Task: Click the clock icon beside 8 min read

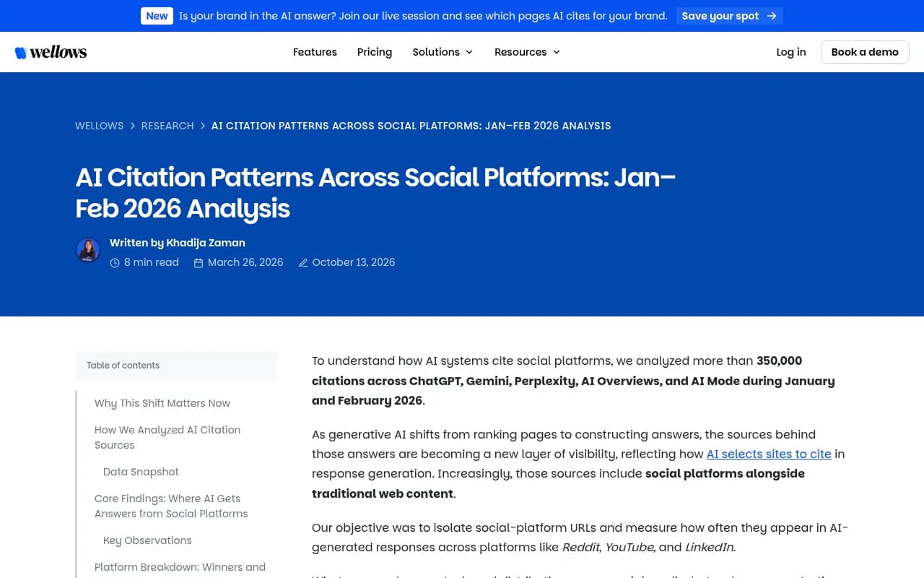Action: 115,263
